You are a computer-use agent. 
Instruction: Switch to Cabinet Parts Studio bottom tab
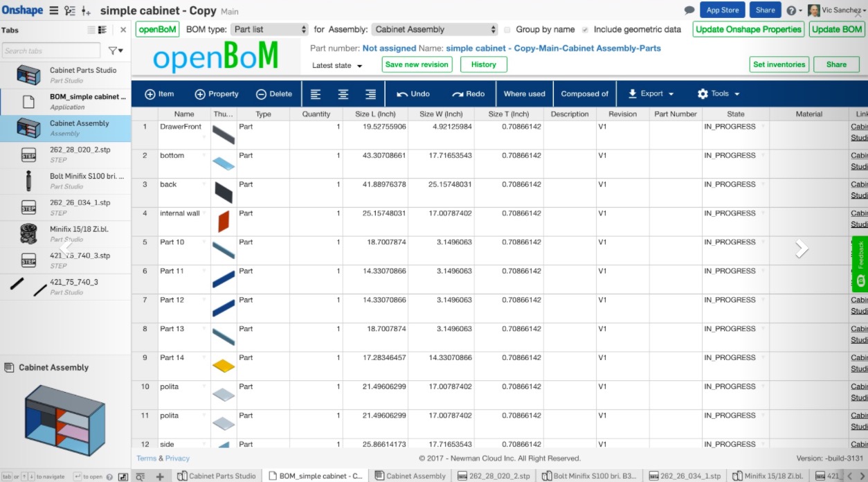[x=217, y=476]
